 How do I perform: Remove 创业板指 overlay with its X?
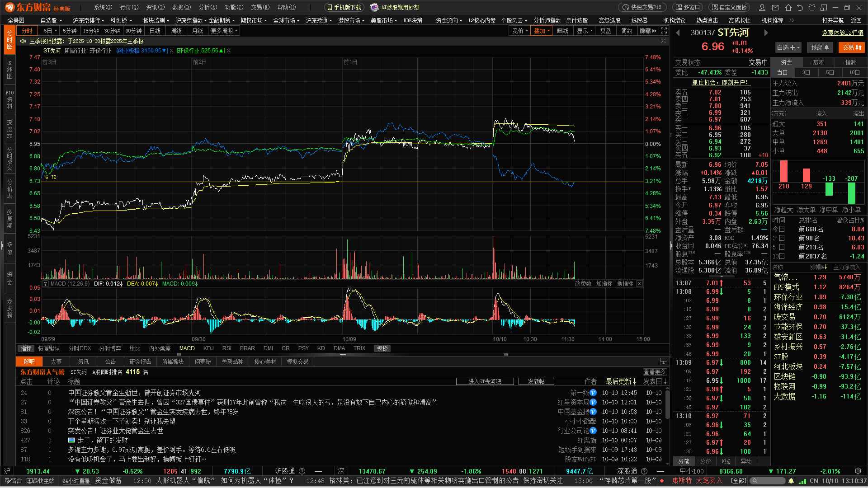pos(172,51)
